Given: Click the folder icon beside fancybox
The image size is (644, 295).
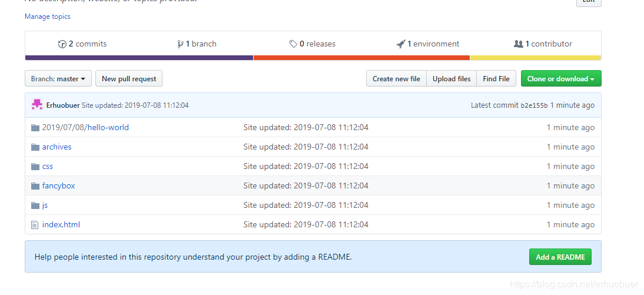Looking at the screenshot, I should (x=35, y=186).
